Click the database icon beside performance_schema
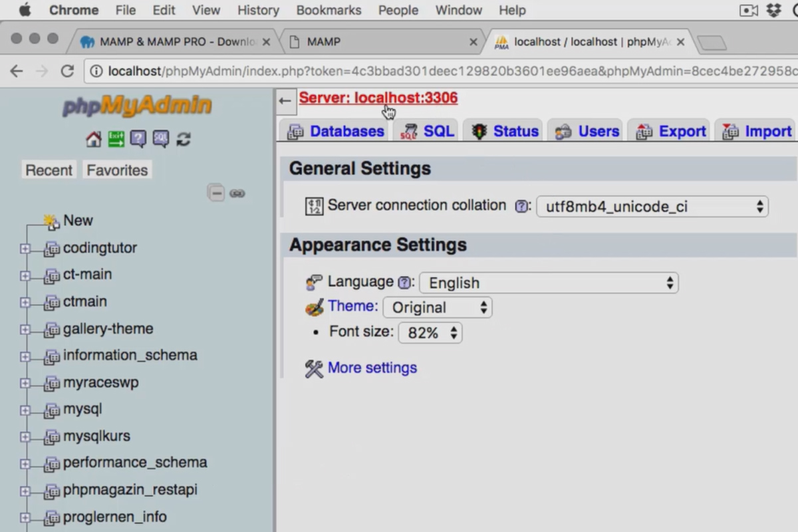Screen dimensions: 798x532 pos(52,464)
